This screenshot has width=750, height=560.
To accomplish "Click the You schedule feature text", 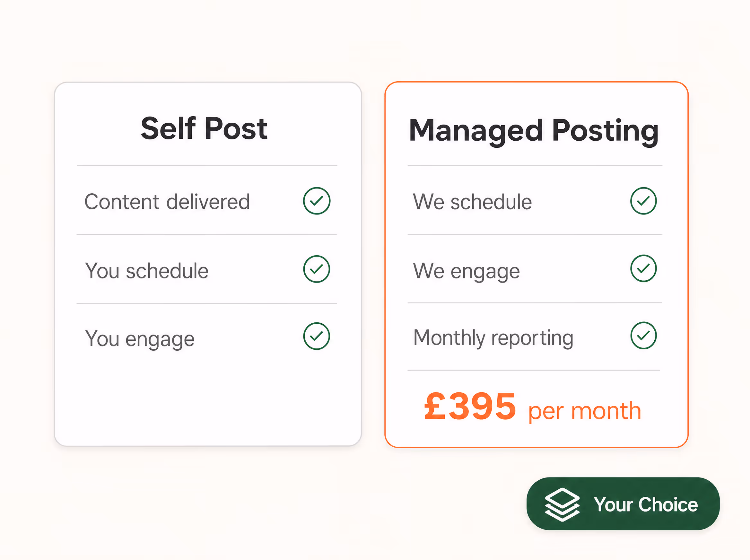I will (x=146, y=271).
